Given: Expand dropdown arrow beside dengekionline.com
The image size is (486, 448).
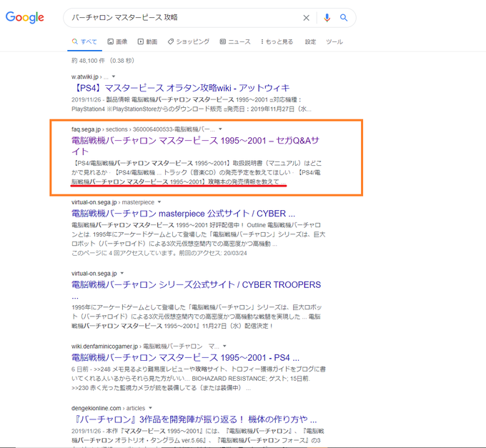Looking at the screenshot, I should point(150,408).
